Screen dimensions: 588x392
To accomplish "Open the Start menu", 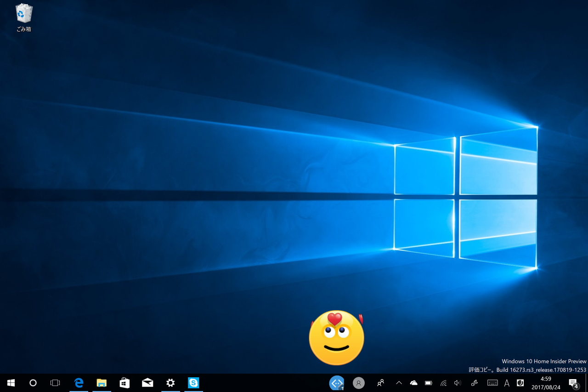I will pos(11,382).
